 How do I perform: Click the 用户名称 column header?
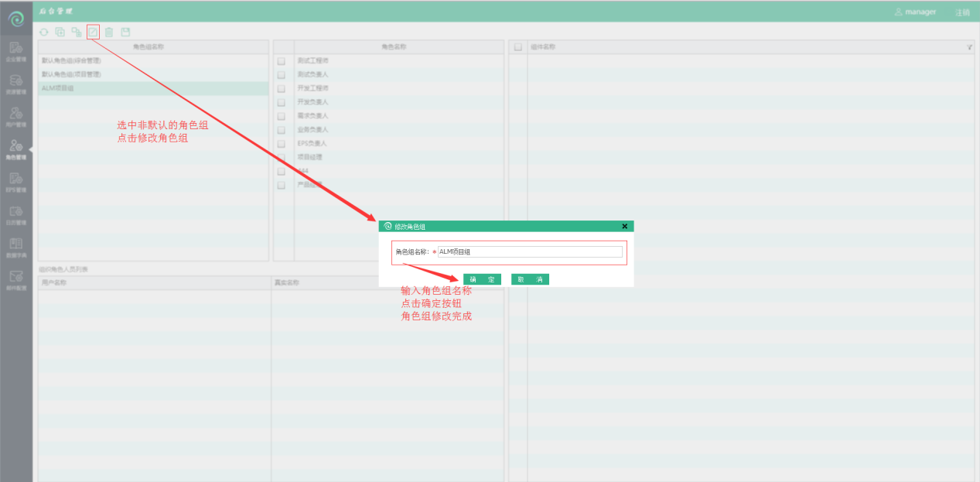point(154,282)
